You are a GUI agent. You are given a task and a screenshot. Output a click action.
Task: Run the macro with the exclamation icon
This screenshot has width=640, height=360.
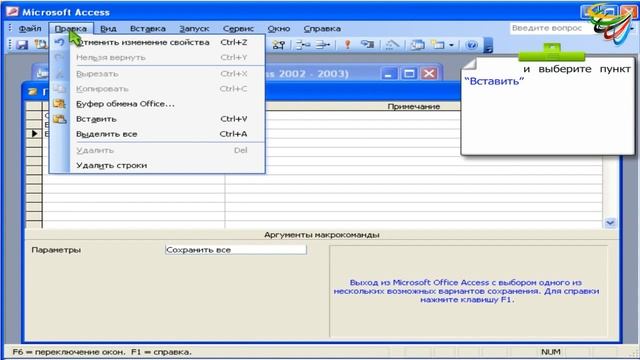pyautogui.click(x=347, y=44)
